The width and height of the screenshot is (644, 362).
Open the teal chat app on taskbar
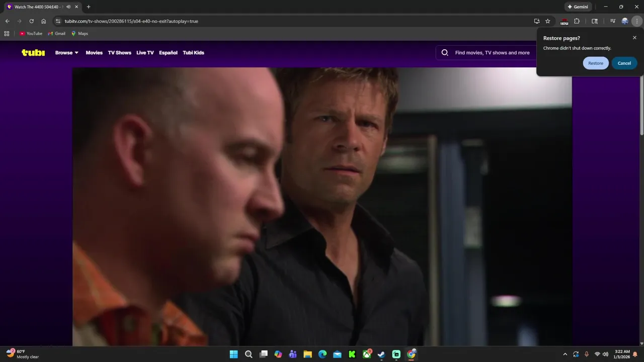click(396, 354)
